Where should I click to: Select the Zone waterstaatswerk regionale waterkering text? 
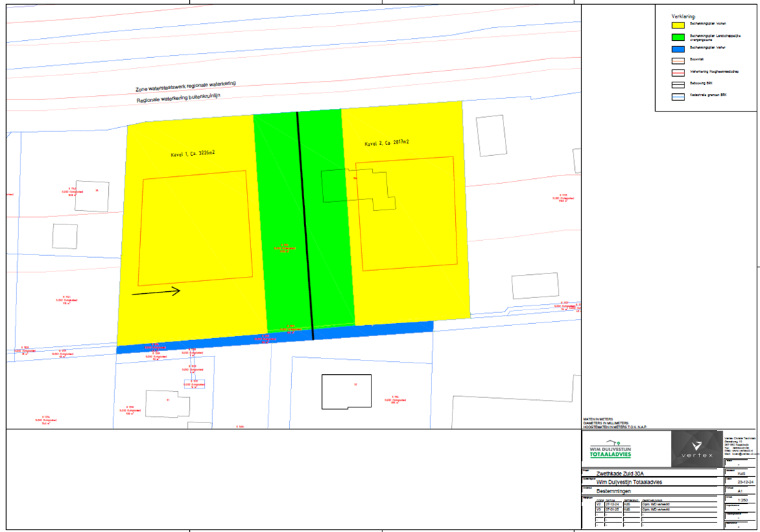[186, 86]
